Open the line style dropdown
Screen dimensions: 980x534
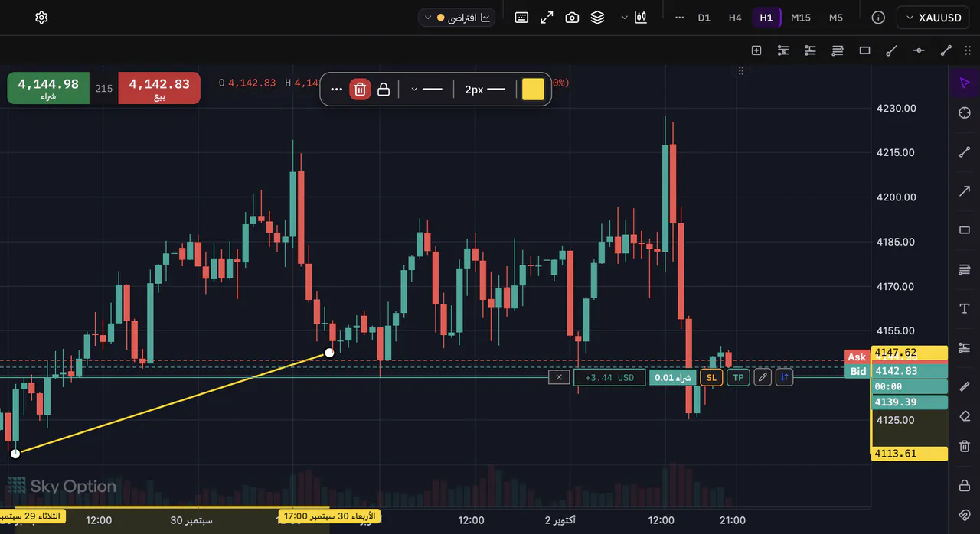(426, 90)
